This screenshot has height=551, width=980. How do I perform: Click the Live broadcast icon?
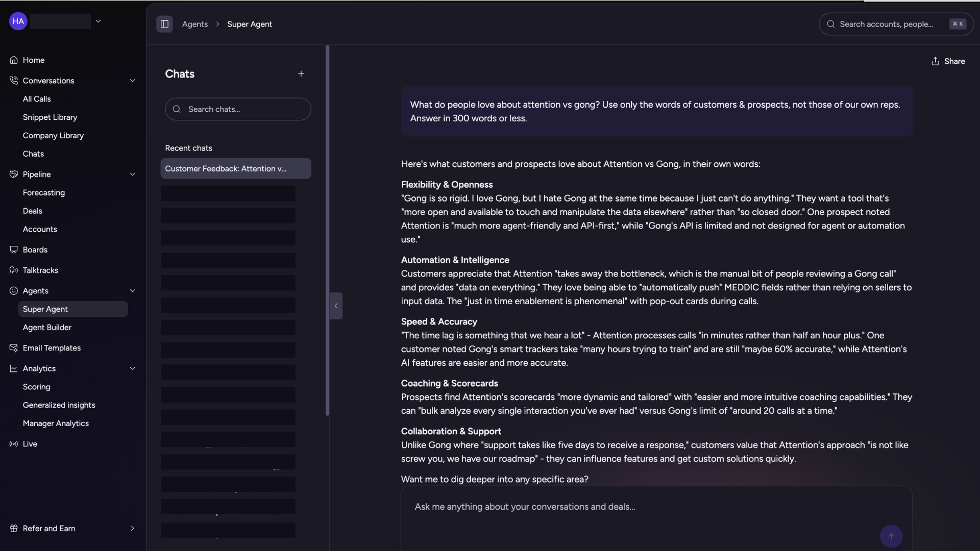pos(14,444)
